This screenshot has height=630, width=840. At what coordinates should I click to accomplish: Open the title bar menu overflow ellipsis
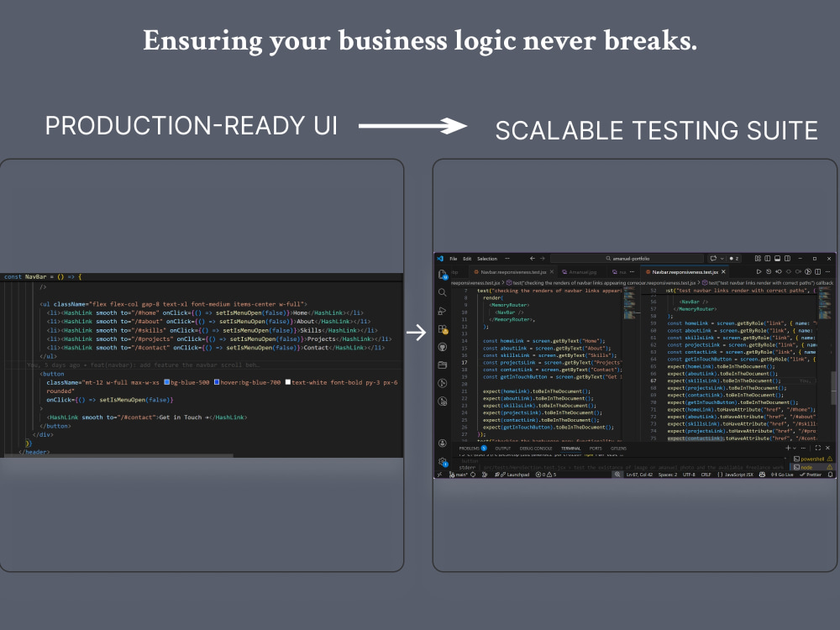[507, 258]
